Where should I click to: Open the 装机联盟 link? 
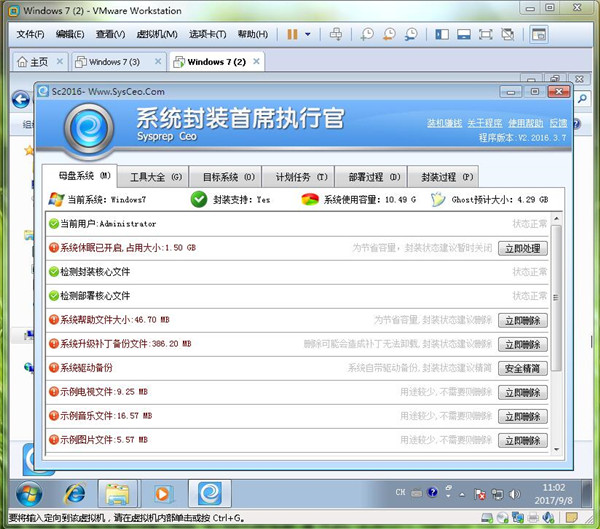(445, 123)
